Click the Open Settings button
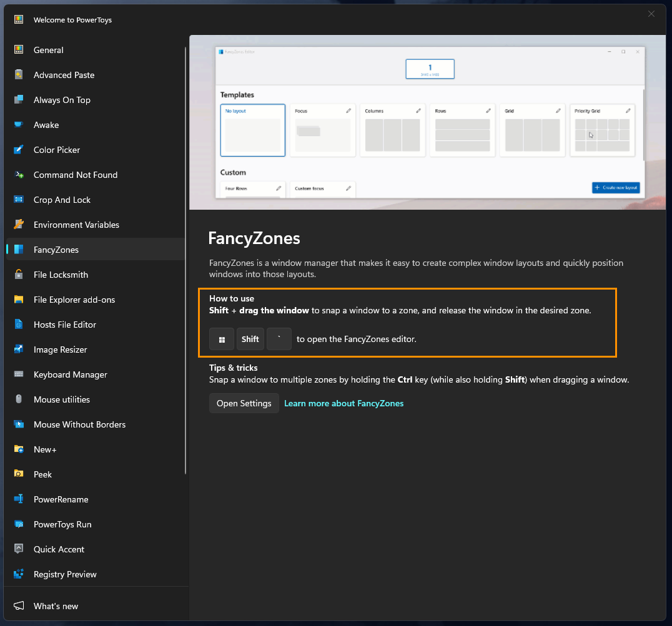672x626 pixels. 244,403
